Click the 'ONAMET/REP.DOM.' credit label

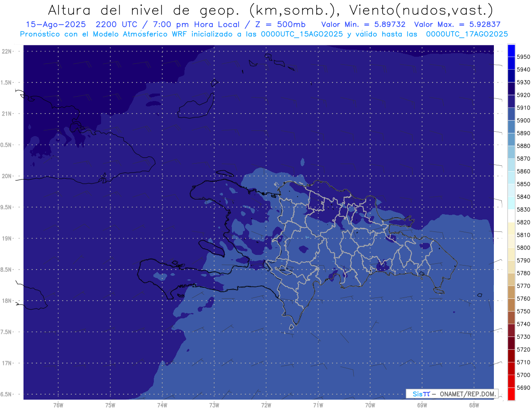(468, 394)
